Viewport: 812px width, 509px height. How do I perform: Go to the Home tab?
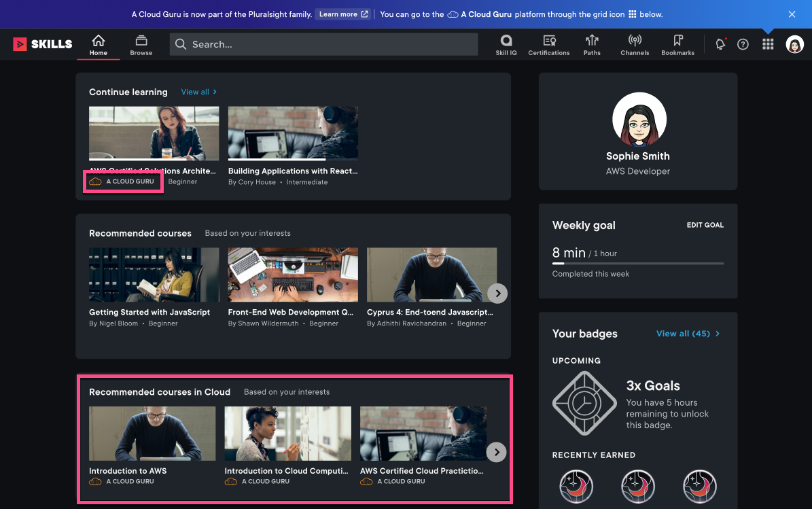tap(99, 45)
